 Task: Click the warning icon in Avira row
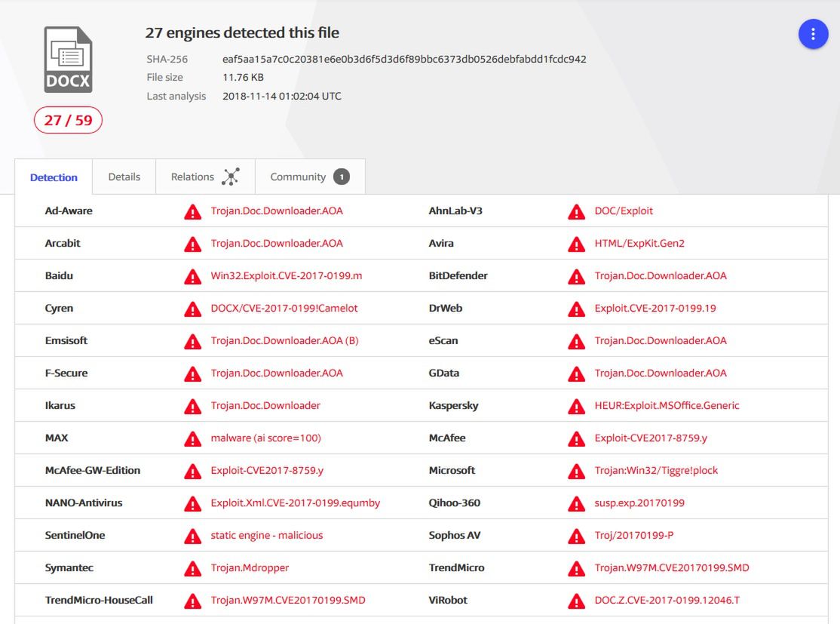point(576,244)
